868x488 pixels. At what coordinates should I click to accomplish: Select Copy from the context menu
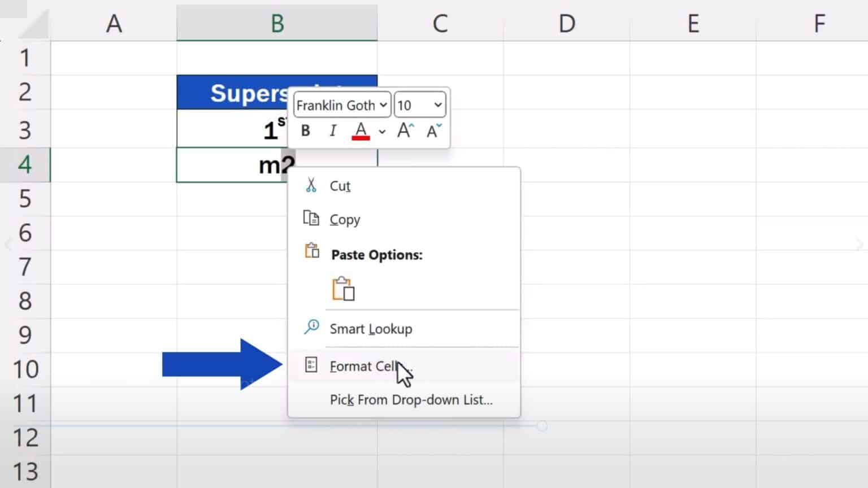point(344,220)
